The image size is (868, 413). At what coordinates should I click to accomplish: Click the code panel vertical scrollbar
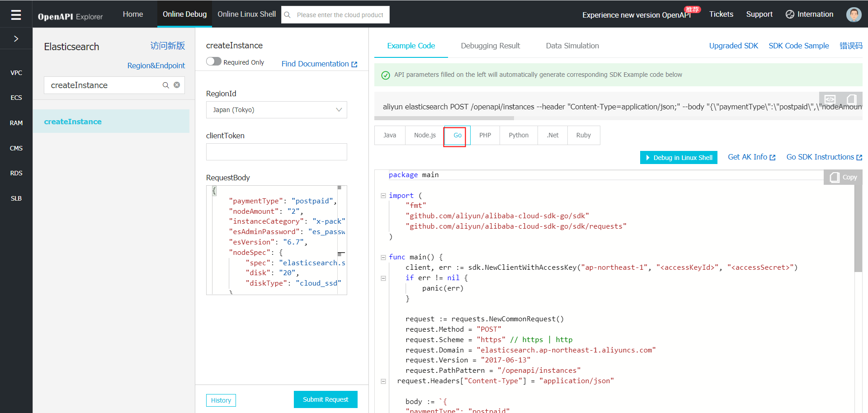[x=859, y=228]
